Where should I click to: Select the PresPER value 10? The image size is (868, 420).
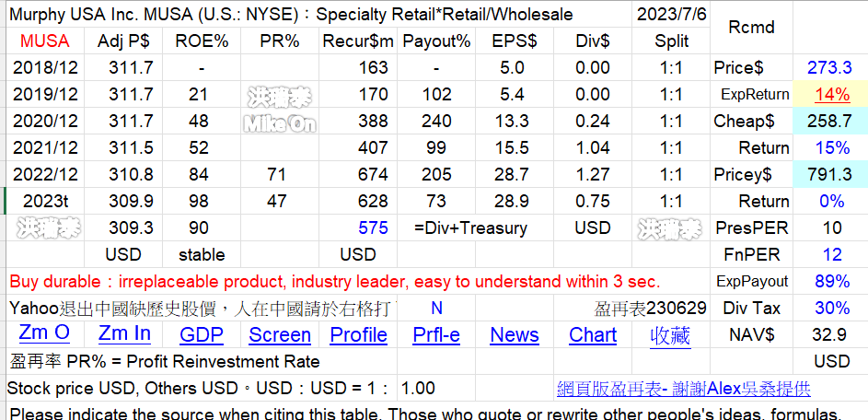tap(829, 227)
